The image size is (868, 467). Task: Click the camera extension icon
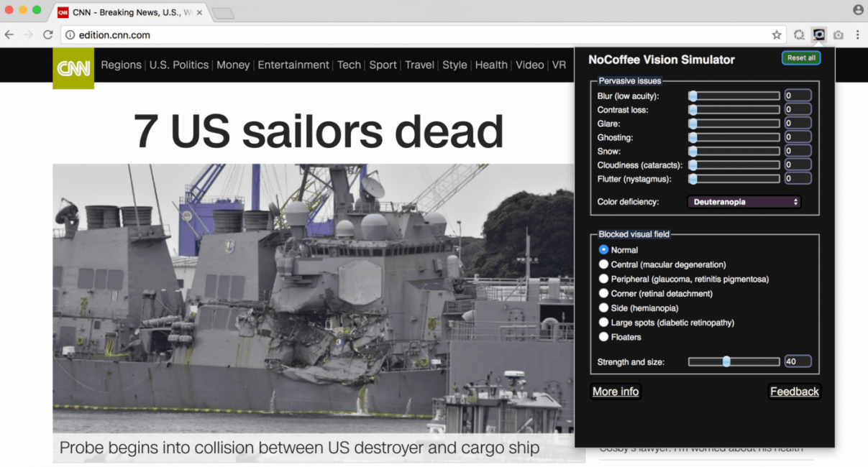point(839,34)
